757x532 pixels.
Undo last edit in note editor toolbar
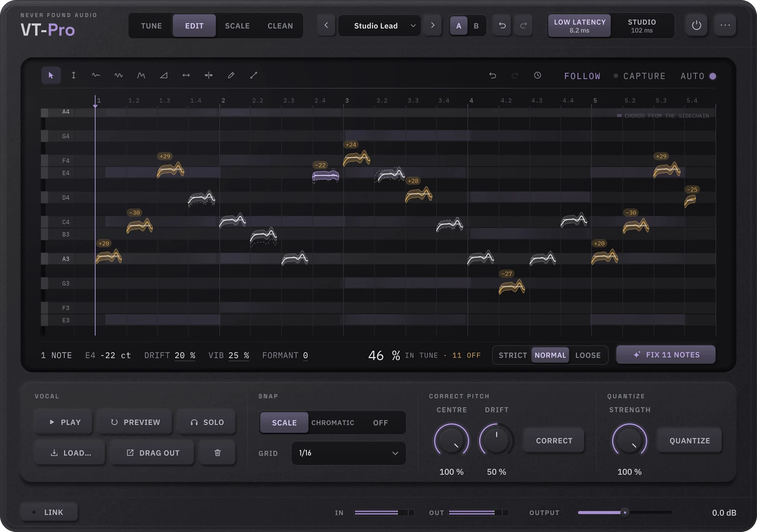(x=493, y=76)
